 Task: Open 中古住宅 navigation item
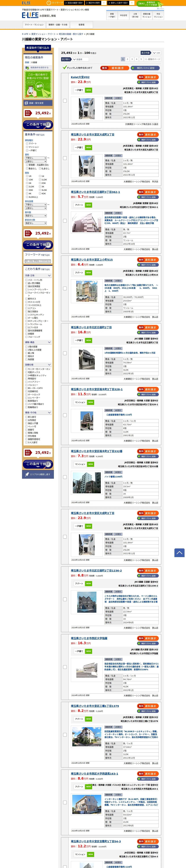124,15
